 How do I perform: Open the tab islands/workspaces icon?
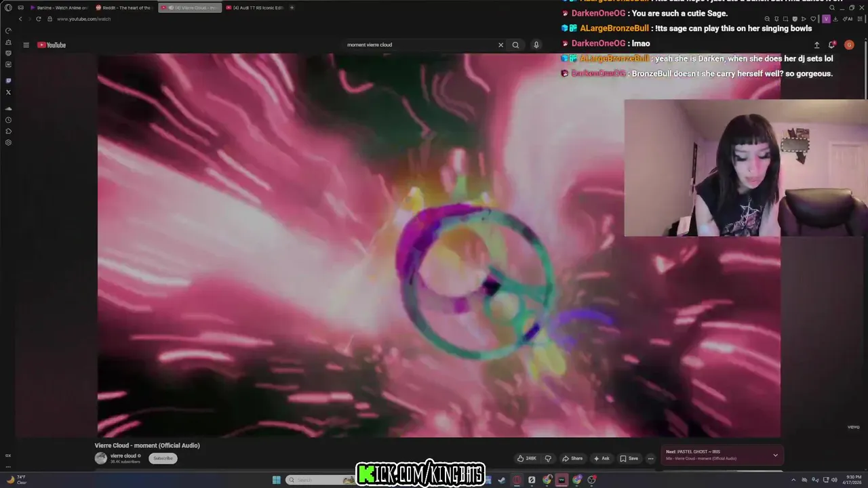(x=21, y=7)
